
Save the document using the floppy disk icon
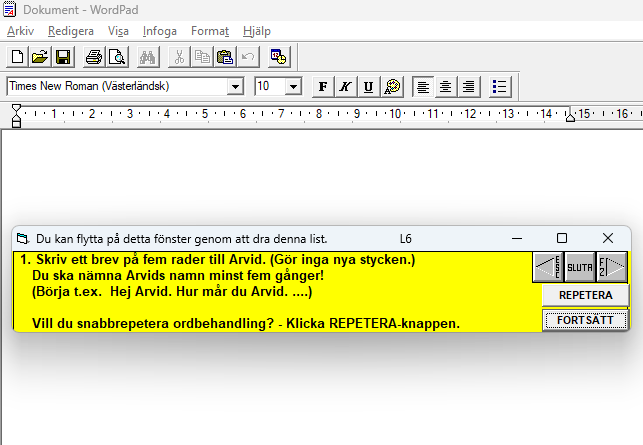tap(61, 57)
